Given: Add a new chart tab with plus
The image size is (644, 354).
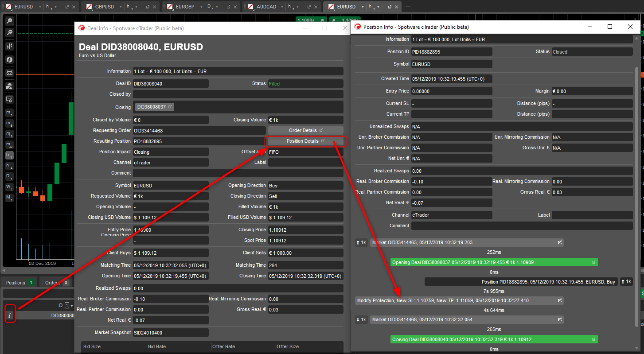Looking at the screenshot, I should [408, 7].
